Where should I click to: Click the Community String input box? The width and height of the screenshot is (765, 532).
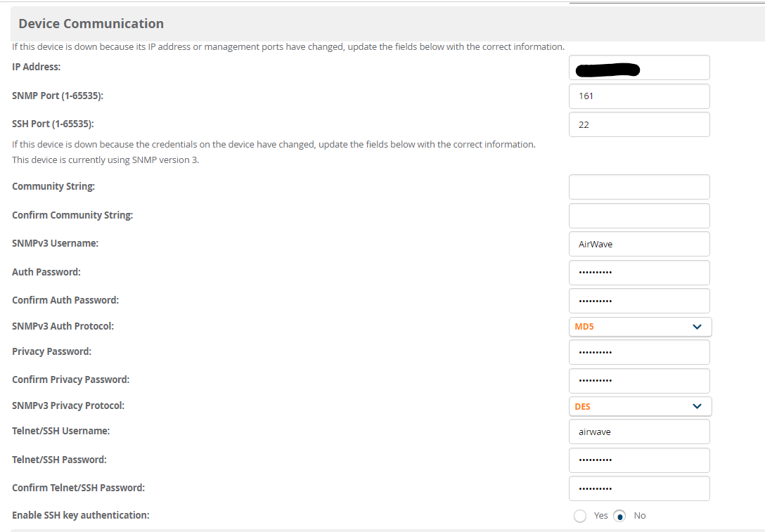pos(639,187)
